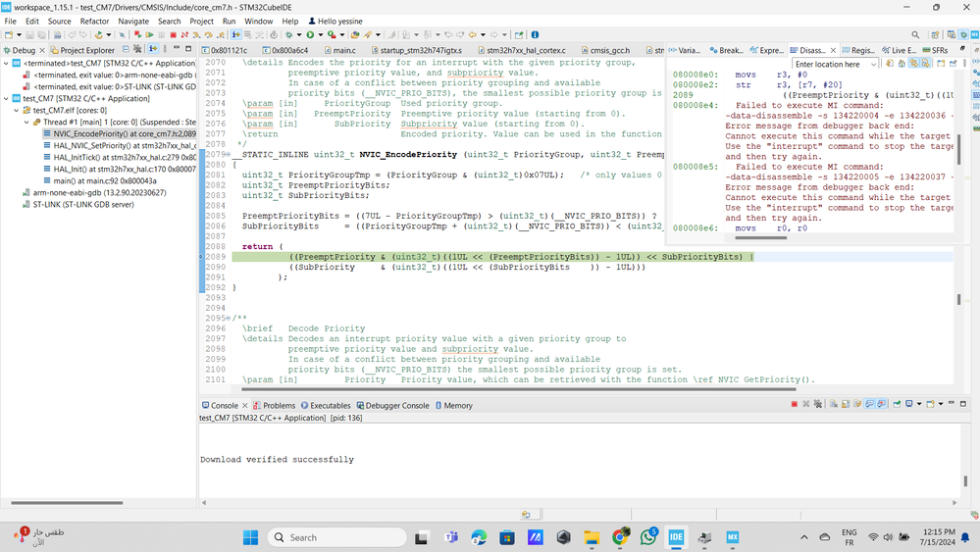Click Remove All Terminated in Debug view

coord(137,49)
